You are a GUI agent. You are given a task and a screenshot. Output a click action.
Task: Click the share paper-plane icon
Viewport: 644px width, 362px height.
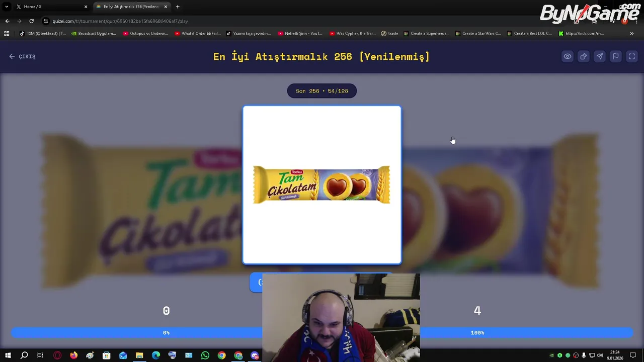click(599, 56)
